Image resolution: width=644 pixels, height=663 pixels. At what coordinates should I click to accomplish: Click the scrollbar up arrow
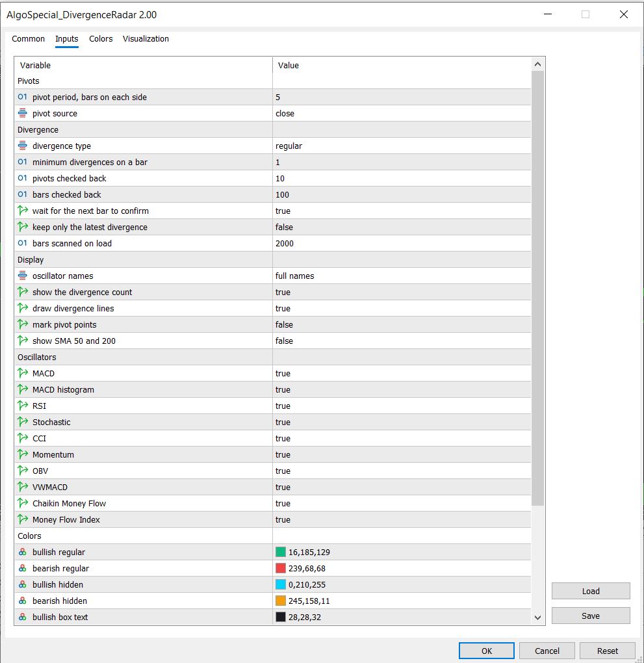tap(537, 64)
